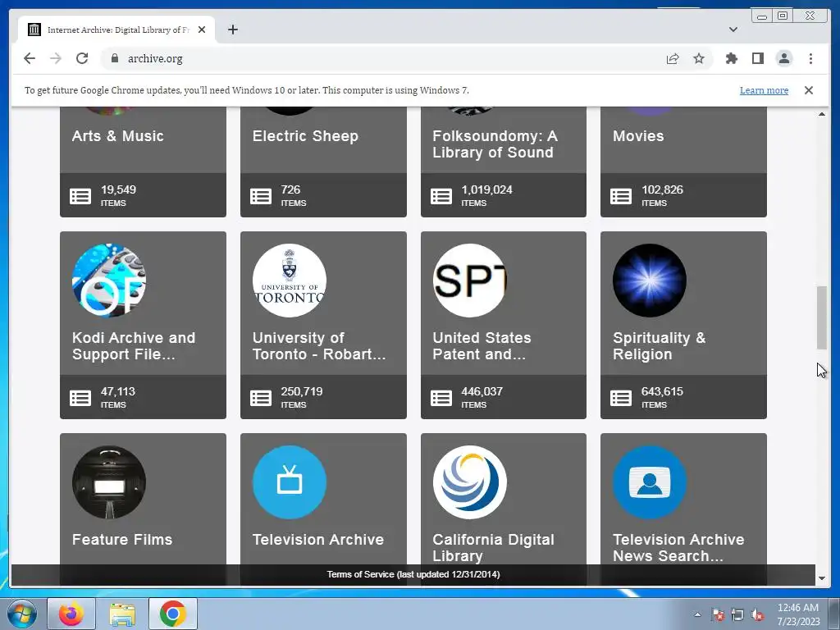Click the scrollbar up arrow
The width and height of the screenshot is (840, 630).
tap(821, 114)
